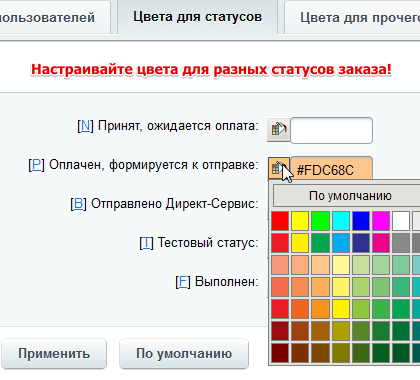Pick the bright yellow swatch in top row
The width and height of the screenshot is (420, 380).
[x=300, y=221]
